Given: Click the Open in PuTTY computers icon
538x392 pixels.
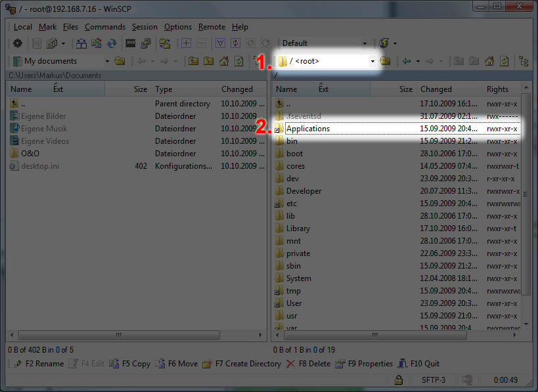Looking at the screenshot, I should (x=146, y=43).
